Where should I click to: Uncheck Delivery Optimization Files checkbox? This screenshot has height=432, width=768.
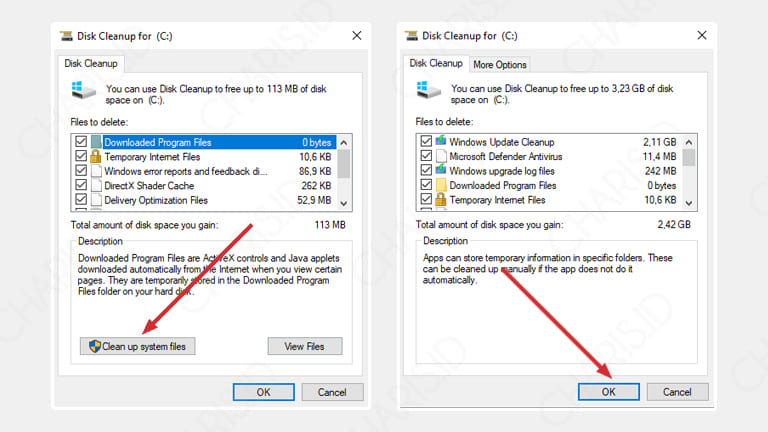(81, 199)
